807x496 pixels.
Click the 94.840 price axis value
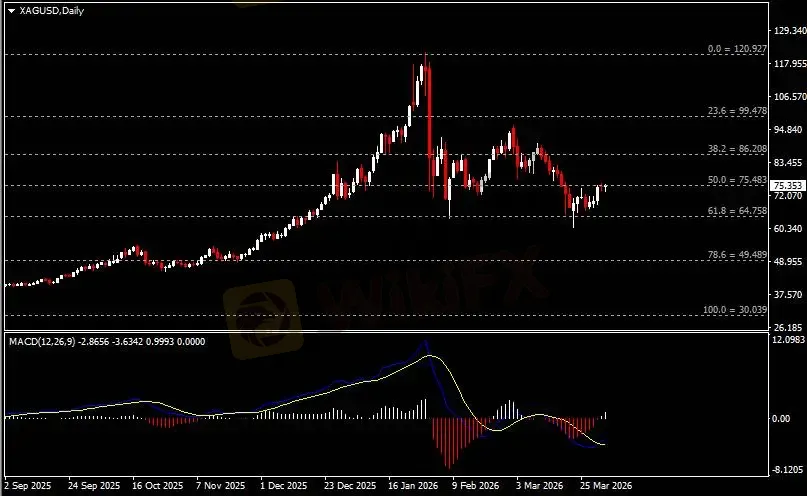[x=790, y=130]
